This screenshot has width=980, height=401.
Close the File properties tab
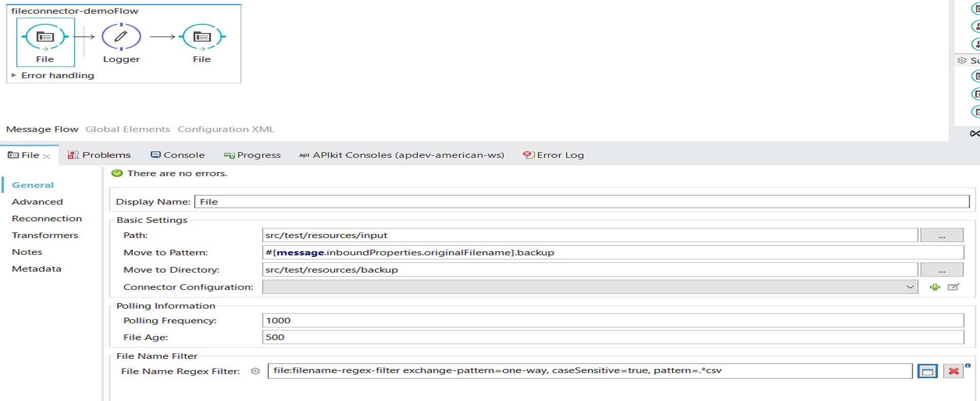coord(47,156)
